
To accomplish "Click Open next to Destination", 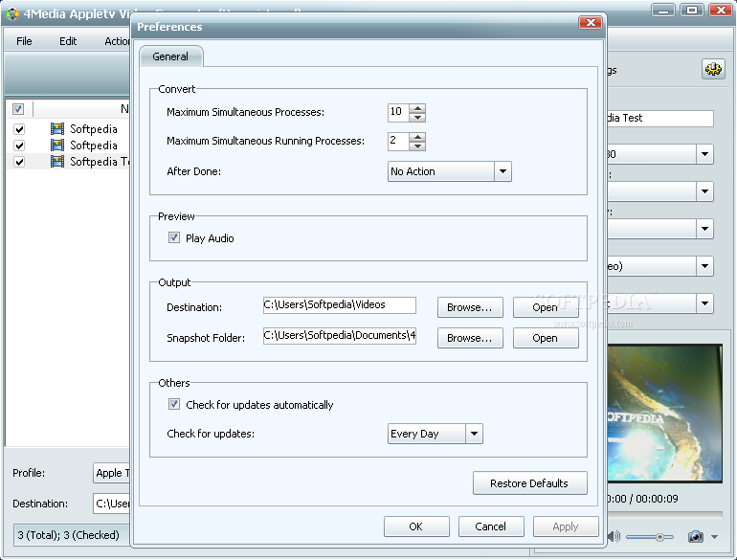I will (x=546, y=307).
